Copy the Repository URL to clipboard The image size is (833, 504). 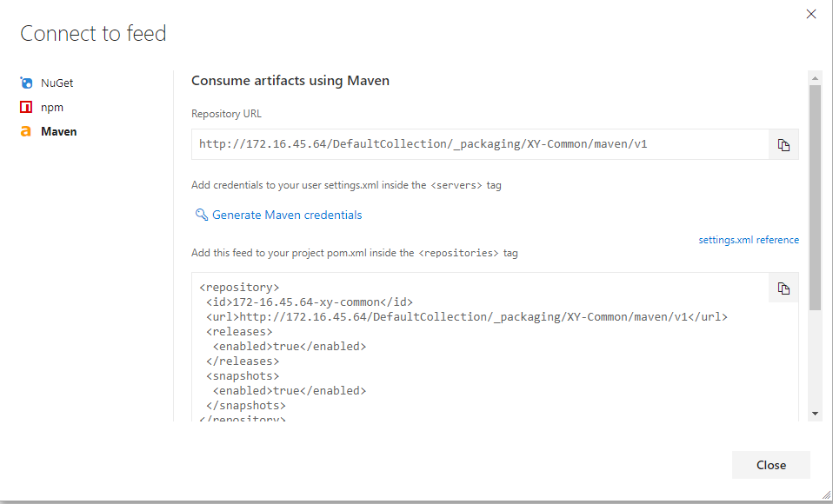(783, 145)
